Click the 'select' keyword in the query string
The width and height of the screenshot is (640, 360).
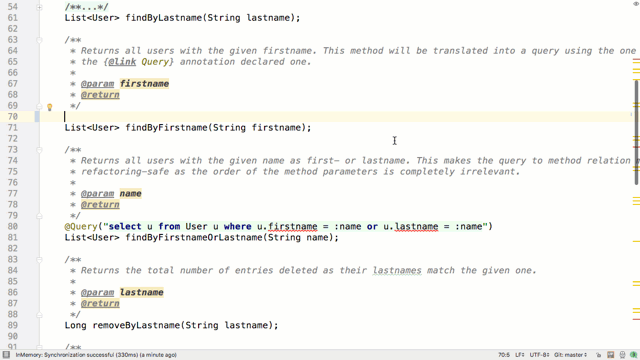pos(125,227)
